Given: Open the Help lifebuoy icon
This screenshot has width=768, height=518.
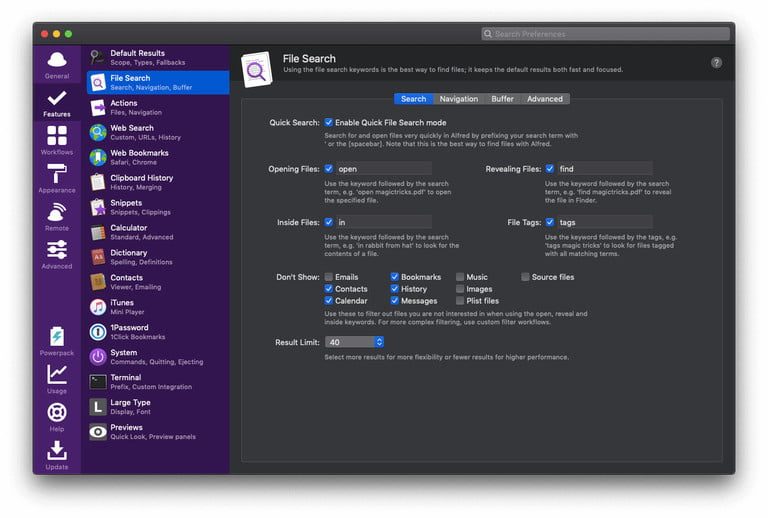Looking at the screenshot, I should pos(57,413).
